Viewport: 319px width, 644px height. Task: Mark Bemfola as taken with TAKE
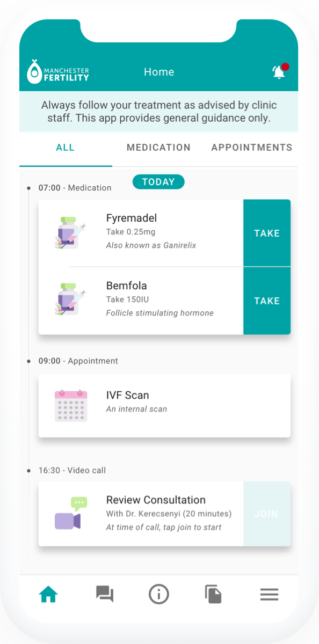click(267, 301)
